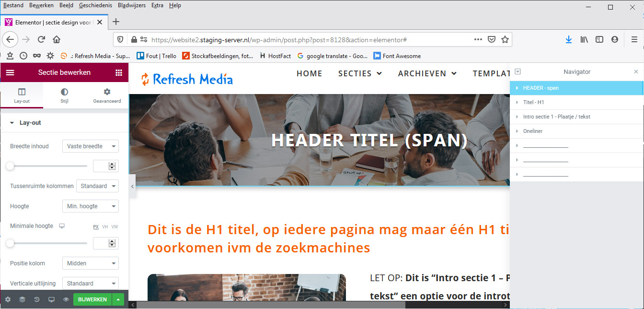Switch to the Stijl tab
The height and width of the screenshot is (309, 644).
[64, 95]
